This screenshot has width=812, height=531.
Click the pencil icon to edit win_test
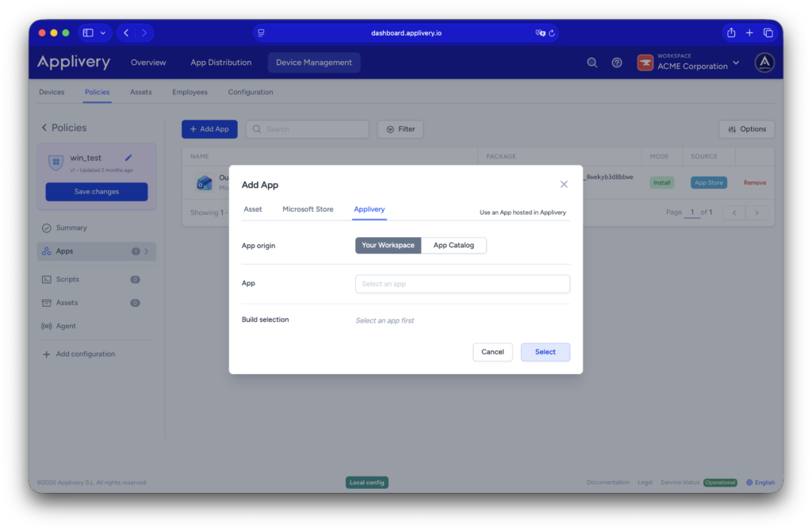[128, 158]
